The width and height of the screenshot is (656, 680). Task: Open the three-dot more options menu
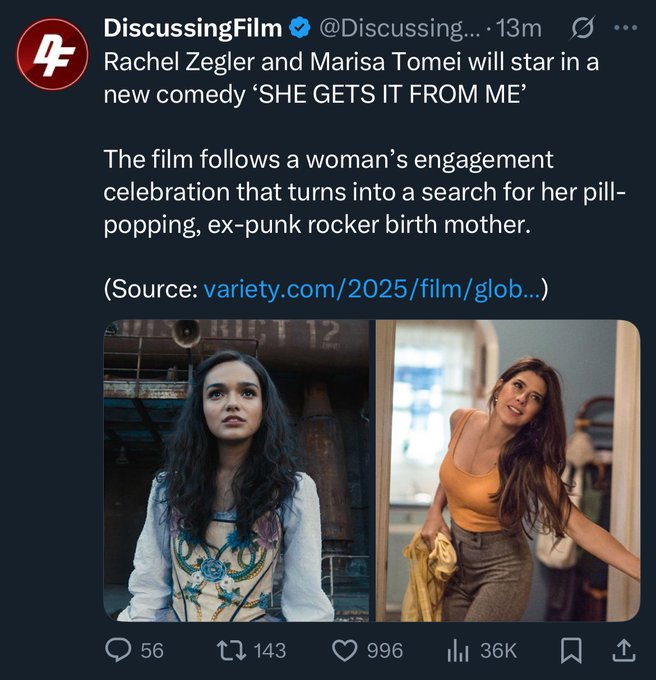point(624,31)
